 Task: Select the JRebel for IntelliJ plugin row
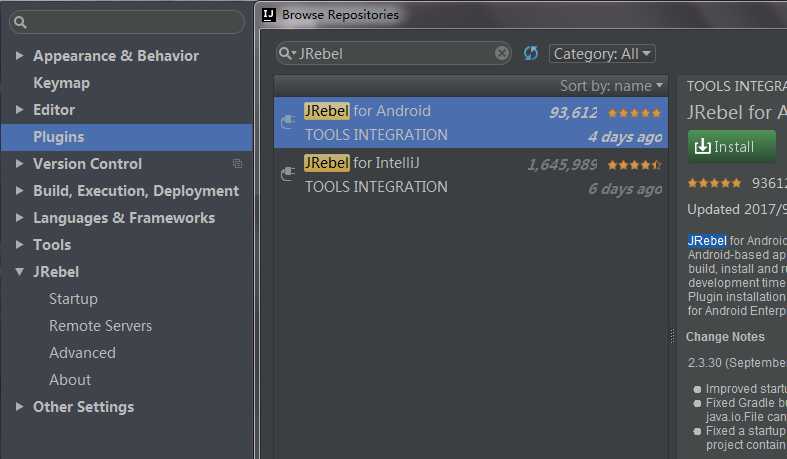(471, 175)
